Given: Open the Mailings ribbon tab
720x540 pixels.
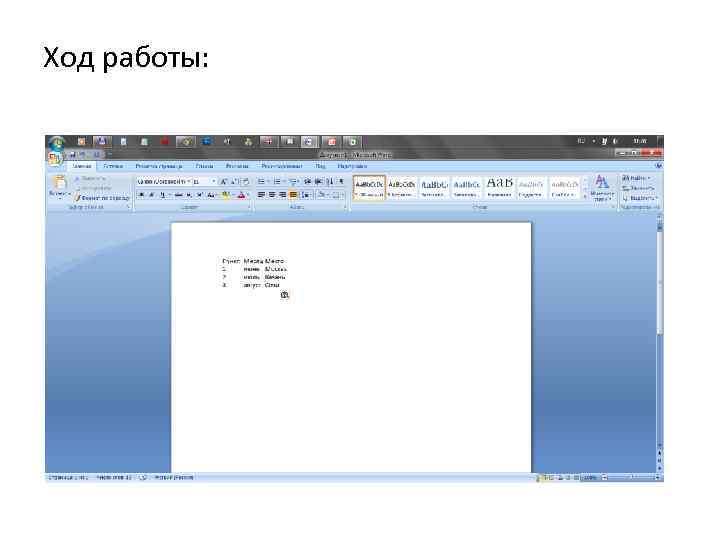Looking at the screenshot, I should tap(237, 166).
